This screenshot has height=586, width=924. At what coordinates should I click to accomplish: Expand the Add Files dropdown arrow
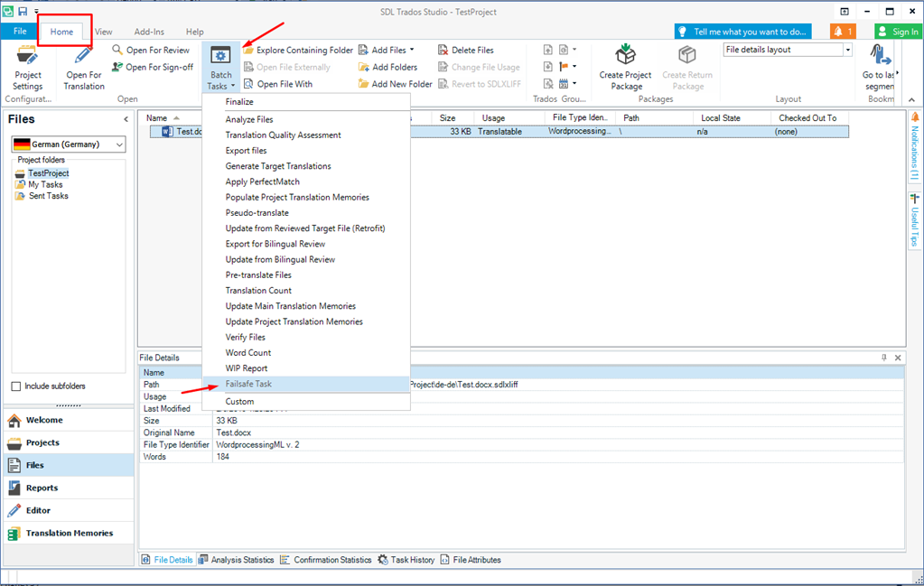[412, 50]
